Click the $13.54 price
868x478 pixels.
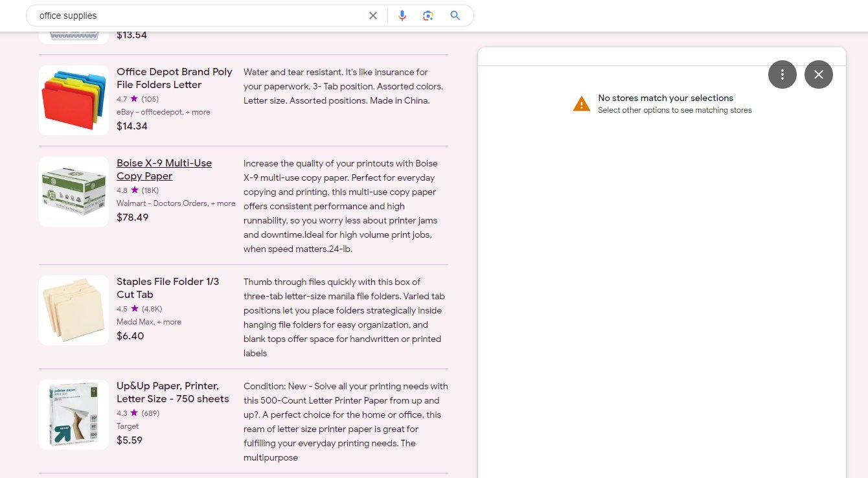click(x=132, y=35)
